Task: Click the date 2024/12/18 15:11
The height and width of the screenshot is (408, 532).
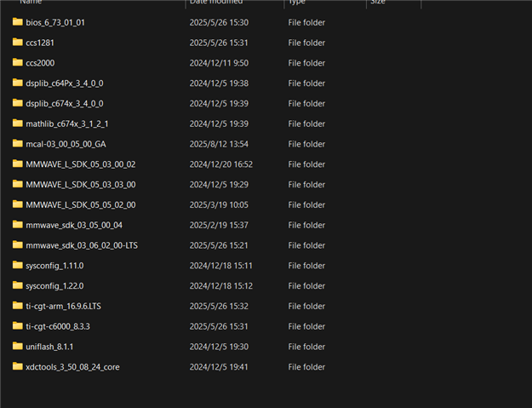Action: click(220, 266)
